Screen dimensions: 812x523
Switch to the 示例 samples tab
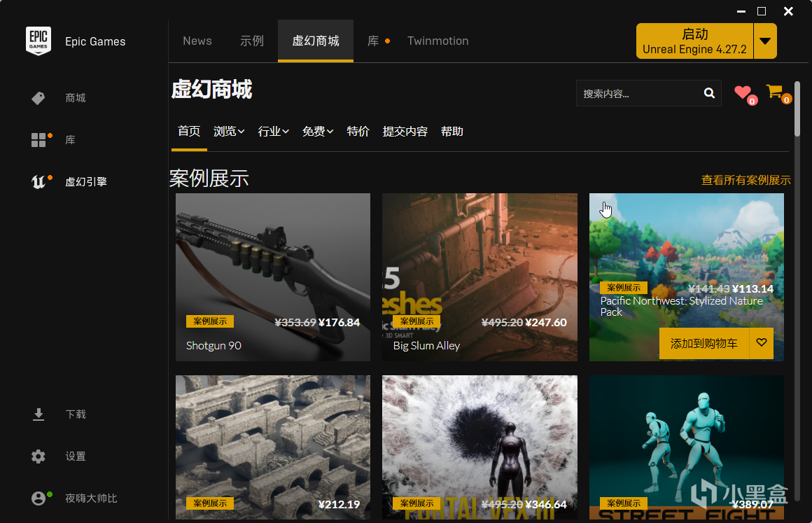[252, 41]
